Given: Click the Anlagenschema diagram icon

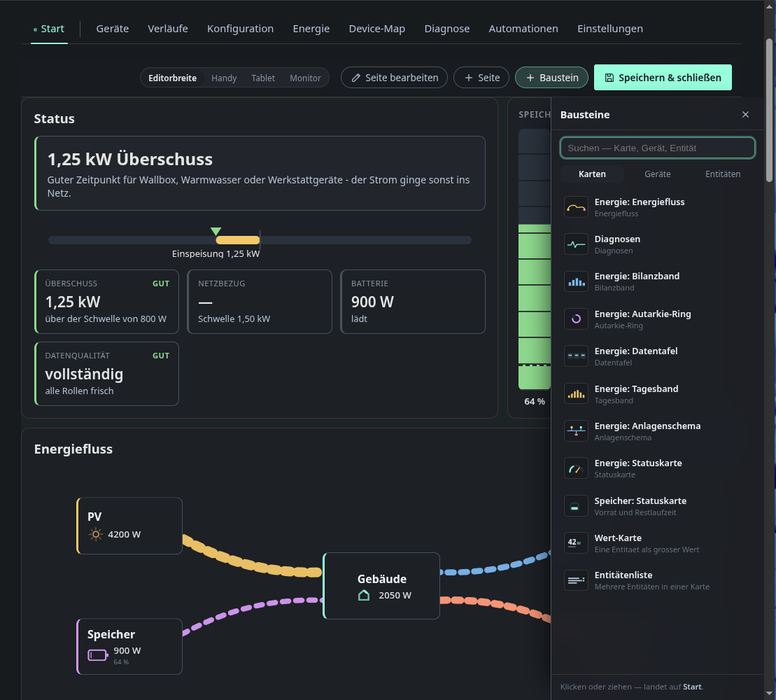Looking at the screenshot, I should click(576, 431).
